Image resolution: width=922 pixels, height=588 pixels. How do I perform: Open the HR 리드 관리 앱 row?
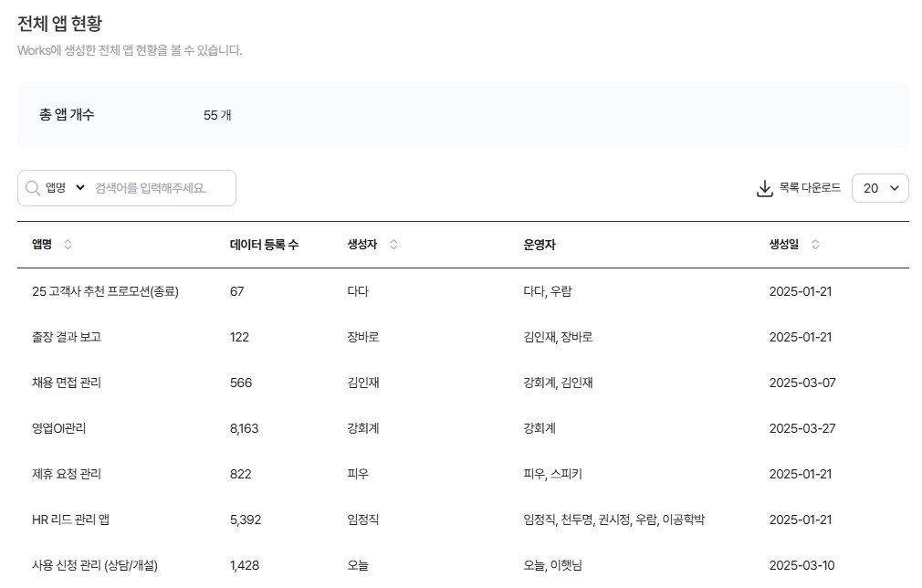click(x=71, y=520)
